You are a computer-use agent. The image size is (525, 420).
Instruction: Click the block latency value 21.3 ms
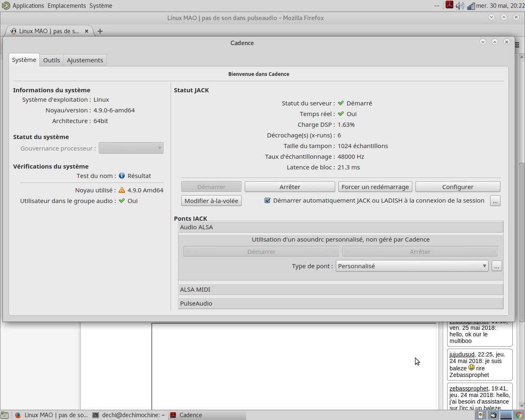[349, 167]
